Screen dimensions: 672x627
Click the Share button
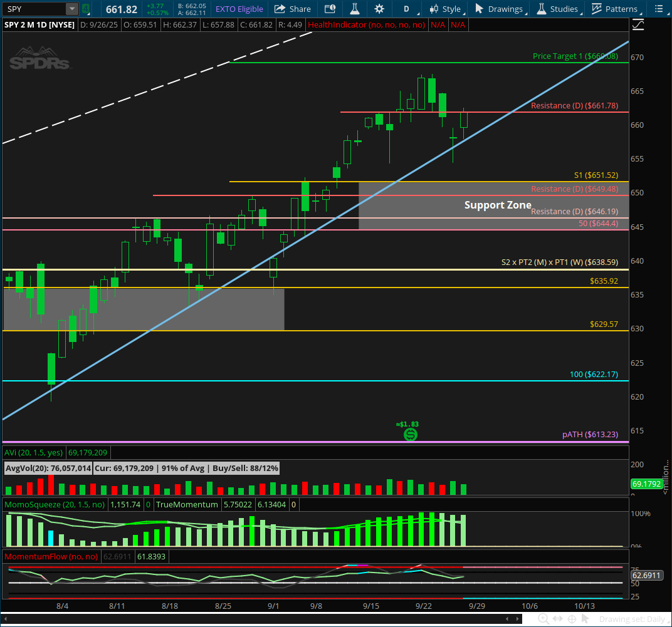click(x=293, y=9)
